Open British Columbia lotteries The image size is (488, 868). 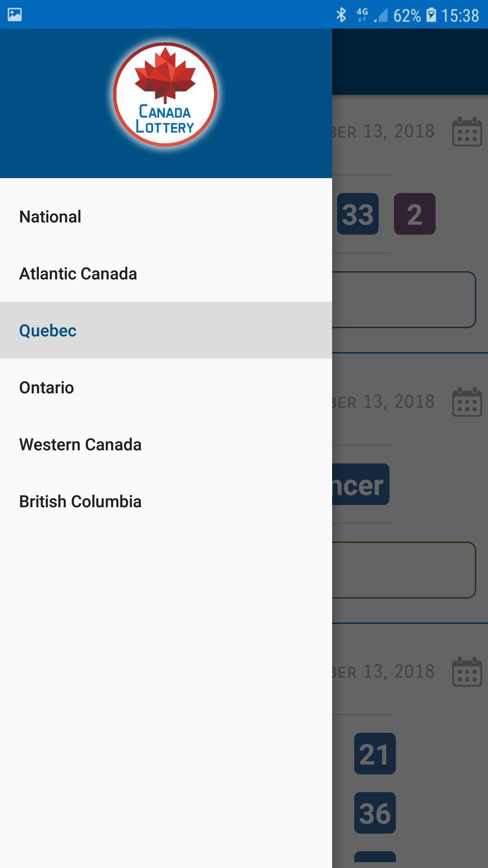point(166,501)
